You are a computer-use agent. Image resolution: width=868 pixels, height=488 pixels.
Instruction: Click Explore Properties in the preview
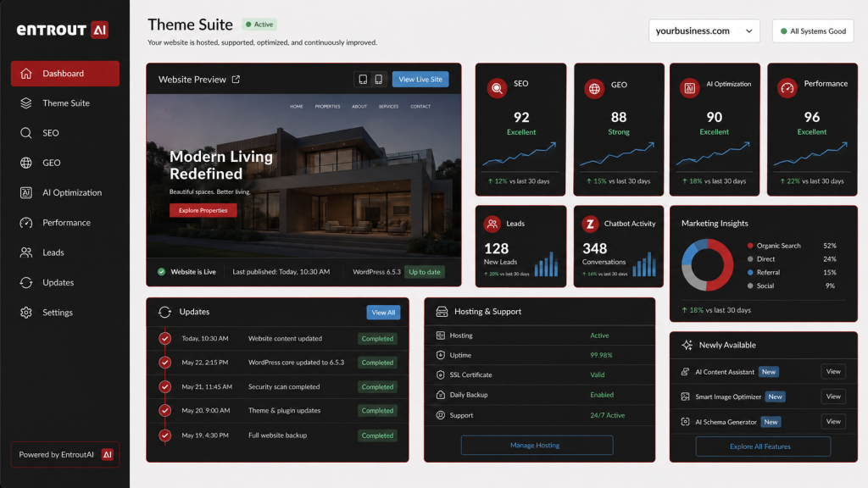pos(203,210)
